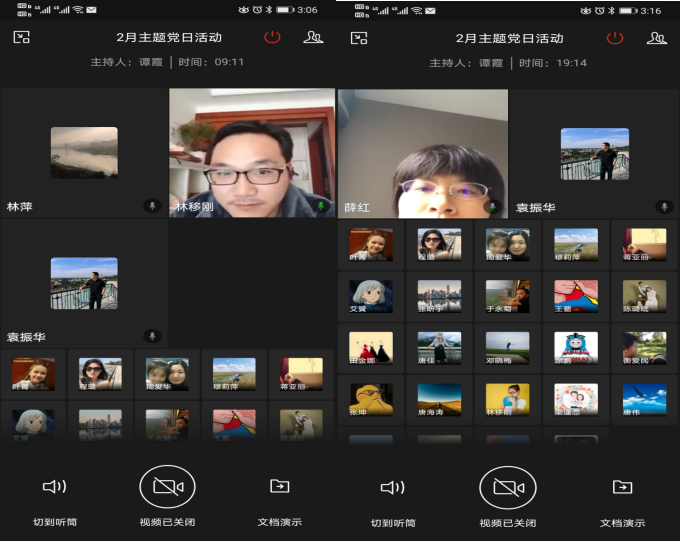
Task: Tap 视频已关闭 label in left screen
Action: click(167, 523)
